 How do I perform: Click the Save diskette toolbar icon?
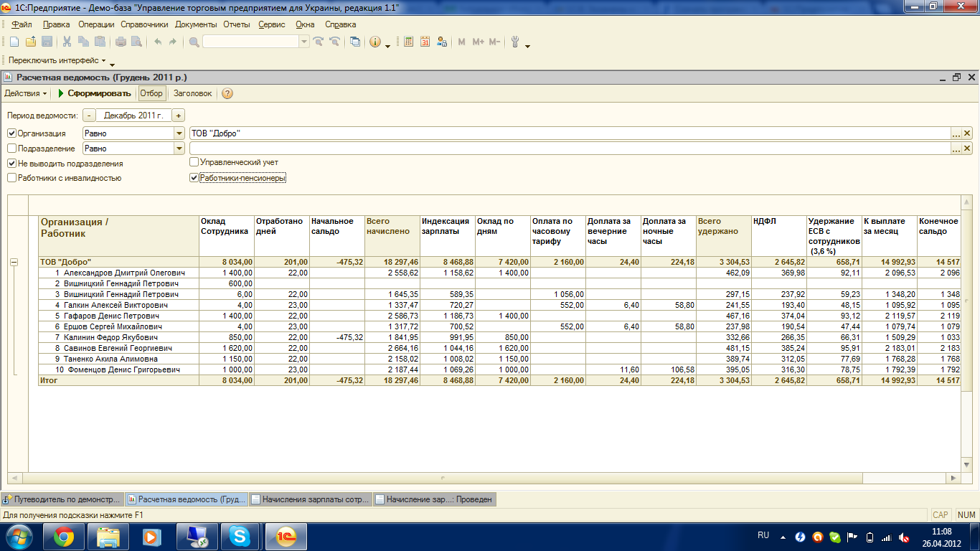pos(47,42)
